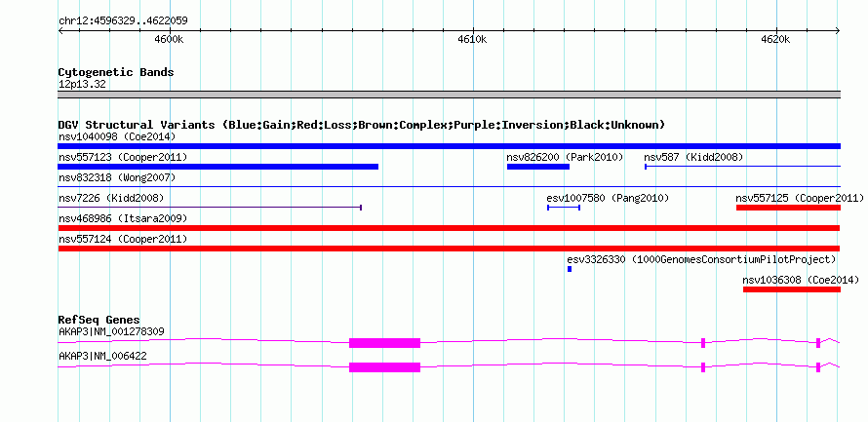868x422 pixels.
Task: Click the esv3326330 (1000GenomesConsortiumPilotProject) label
Action: point(701,259)
